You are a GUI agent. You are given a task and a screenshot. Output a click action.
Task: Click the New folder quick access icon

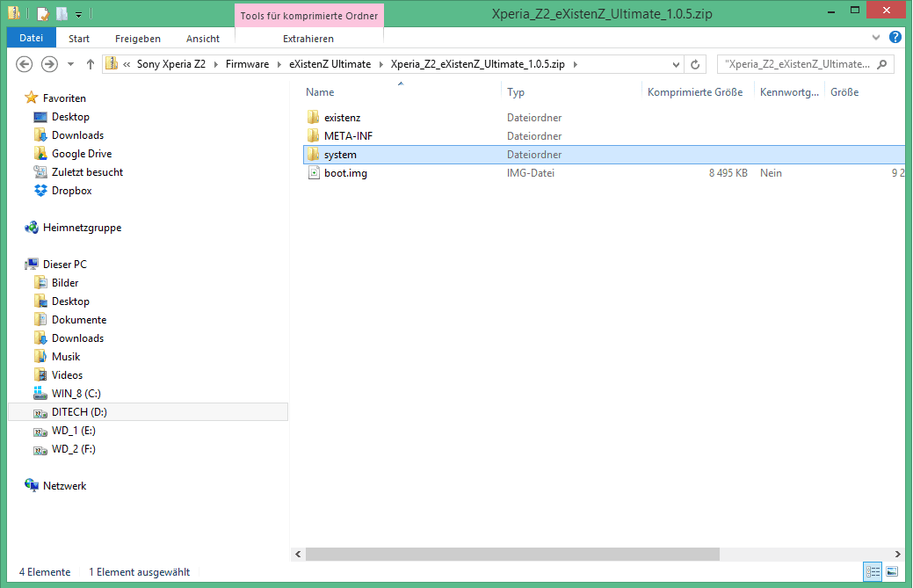tap(62, 13)
